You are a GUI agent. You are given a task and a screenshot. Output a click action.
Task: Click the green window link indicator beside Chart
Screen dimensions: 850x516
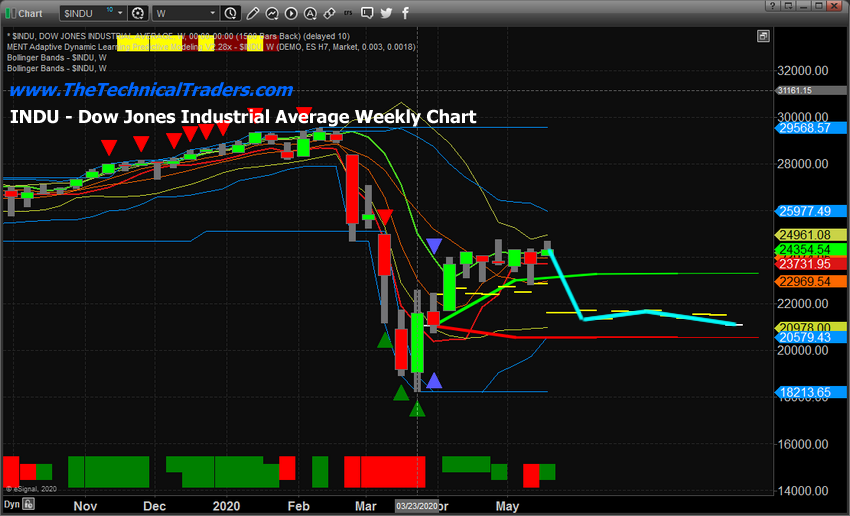tap(10, 13)
